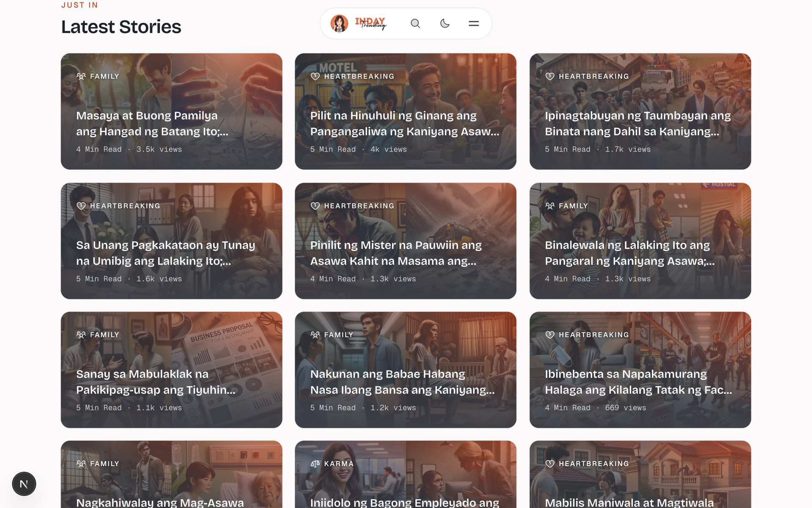Open the hamburger menu in the navbar
The width and height of the screenshot is (812, 508).
(474, 24)
